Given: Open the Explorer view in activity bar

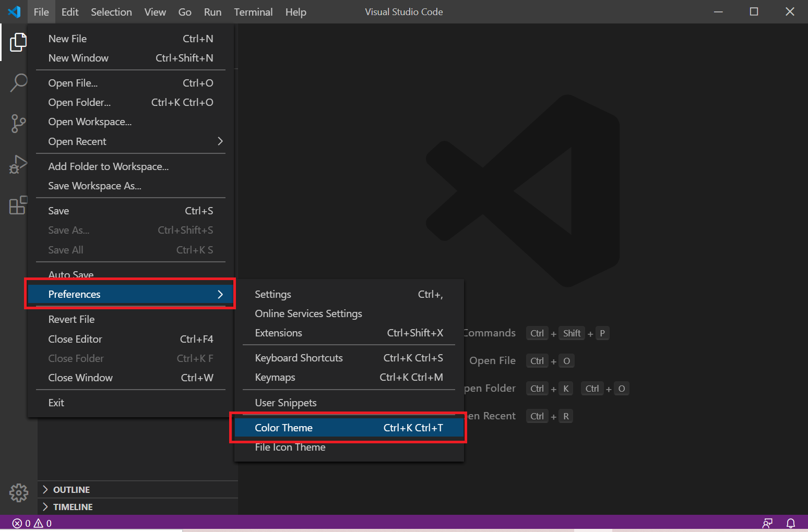Looking at the screenshot, I should pos(18,42).
